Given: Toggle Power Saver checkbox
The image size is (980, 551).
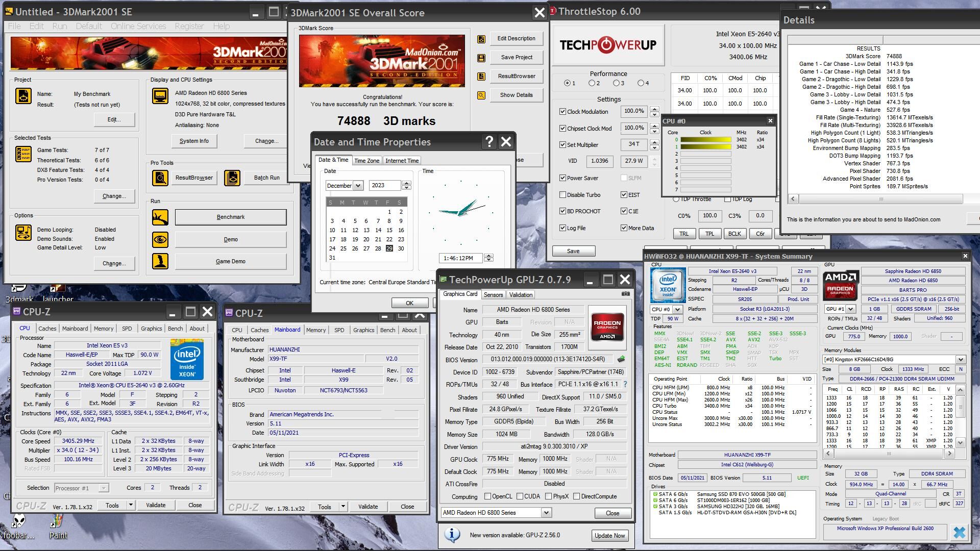Looking at the screenshot, I should (x=562, y=178).
